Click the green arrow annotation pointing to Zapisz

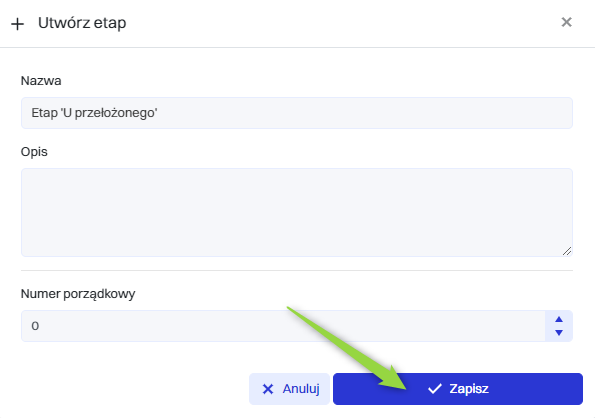click(x=347, y=348)
